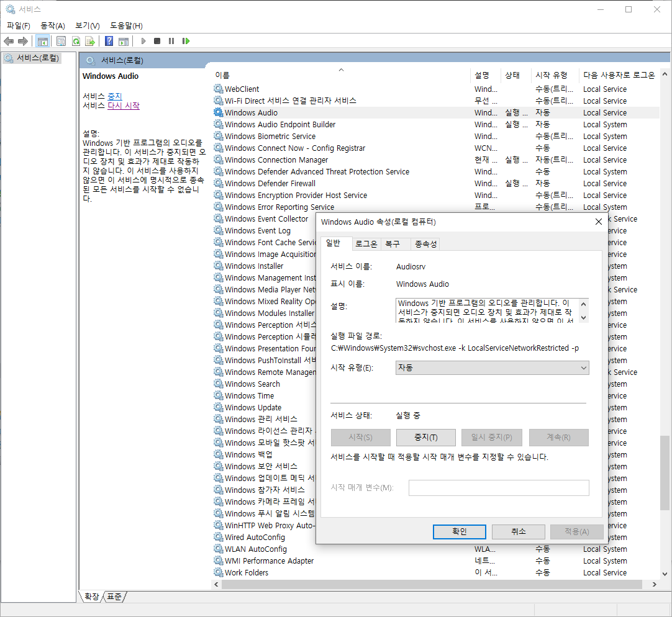Click the 적용(A) button
Image resolution: width=672 pixels, height=617 pixels.
tap(577, 532)
